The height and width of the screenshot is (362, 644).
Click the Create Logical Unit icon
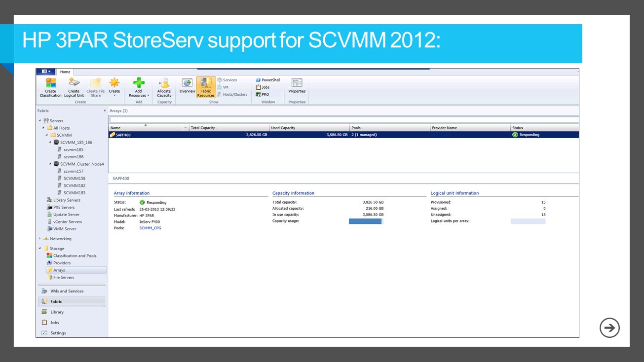click(74, 87)
